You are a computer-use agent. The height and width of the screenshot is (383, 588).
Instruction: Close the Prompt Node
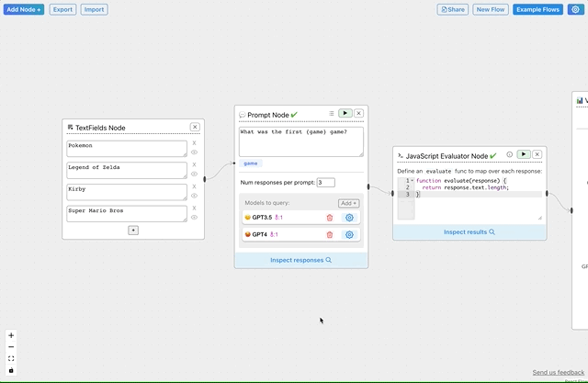[359, 113]
